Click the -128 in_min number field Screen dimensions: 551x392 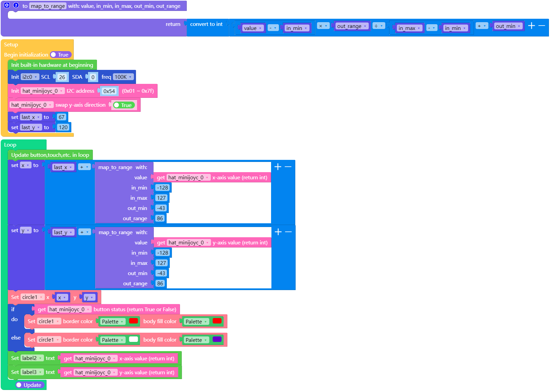point(163,187)
